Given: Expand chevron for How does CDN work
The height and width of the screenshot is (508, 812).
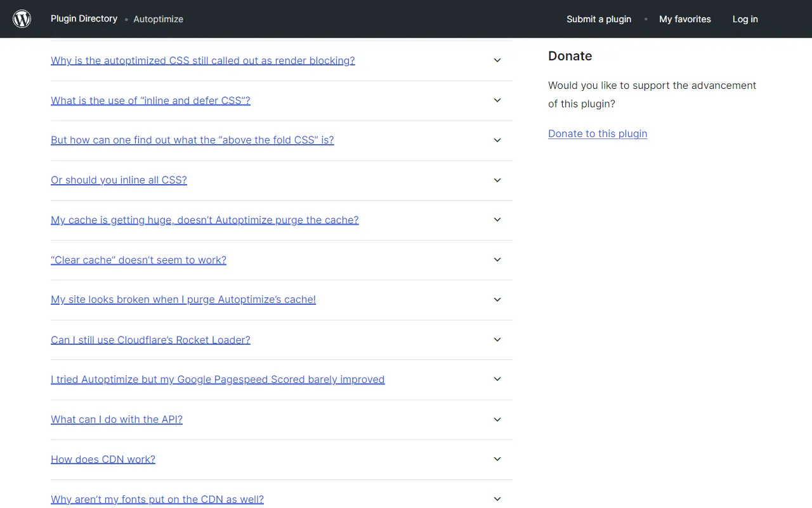Looking at the screenshot, I should click(x=497, y=459).
